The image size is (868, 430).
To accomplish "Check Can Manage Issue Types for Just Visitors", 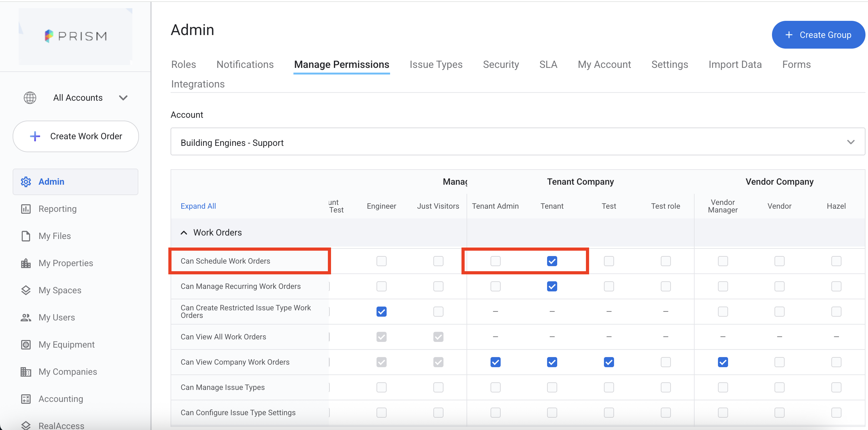I will click(x=438, y=387).
